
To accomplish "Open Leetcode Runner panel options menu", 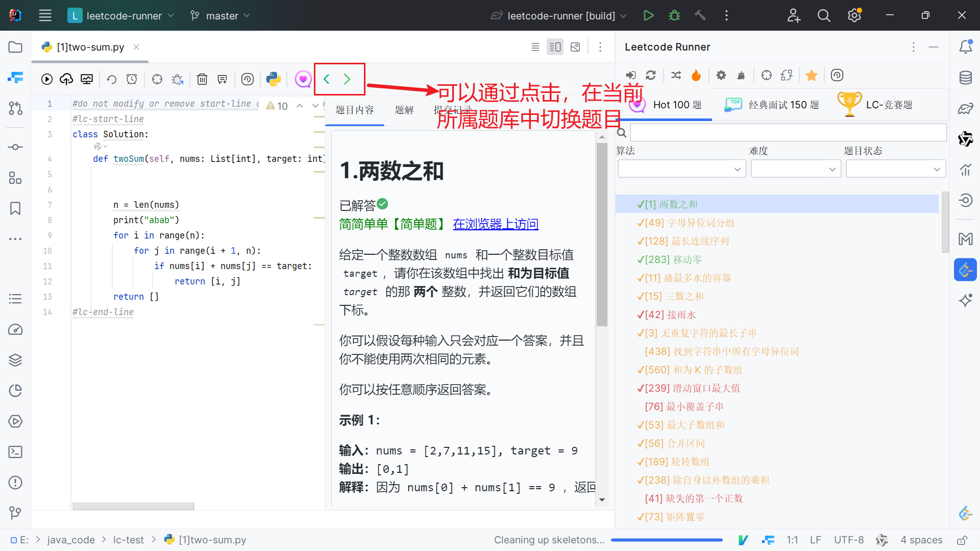I will pyautogui.click(x=914, y=47).
